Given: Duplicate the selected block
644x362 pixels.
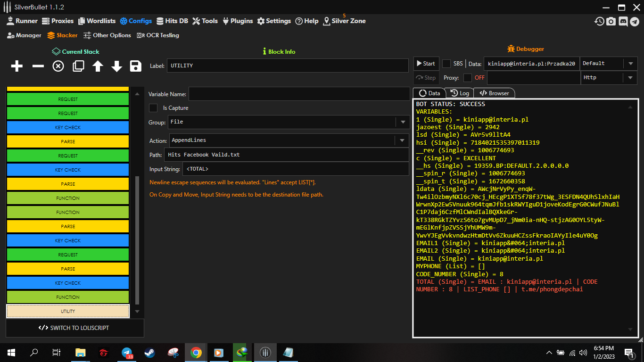Looking at the screenshot, I should 78,66.
